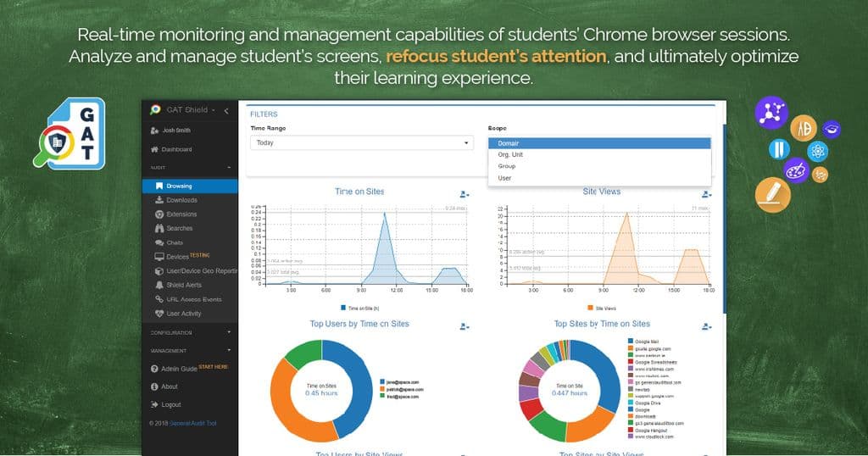Expand the MANAGEMENT sidebar section
The height and width of the screenshot is (456, 868).
pyautogui.click(x=190, y=351)
